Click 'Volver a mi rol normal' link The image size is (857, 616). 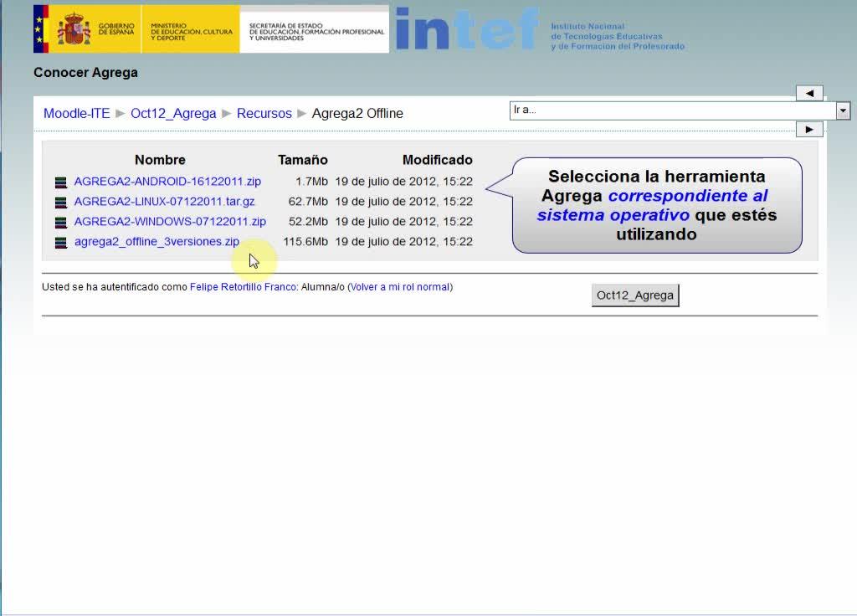[400, 287]
